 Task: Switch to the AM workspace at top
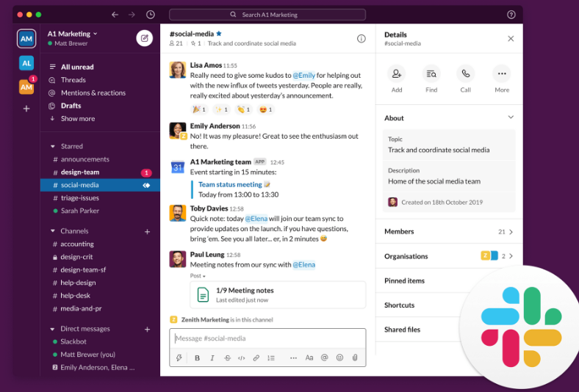26,39
